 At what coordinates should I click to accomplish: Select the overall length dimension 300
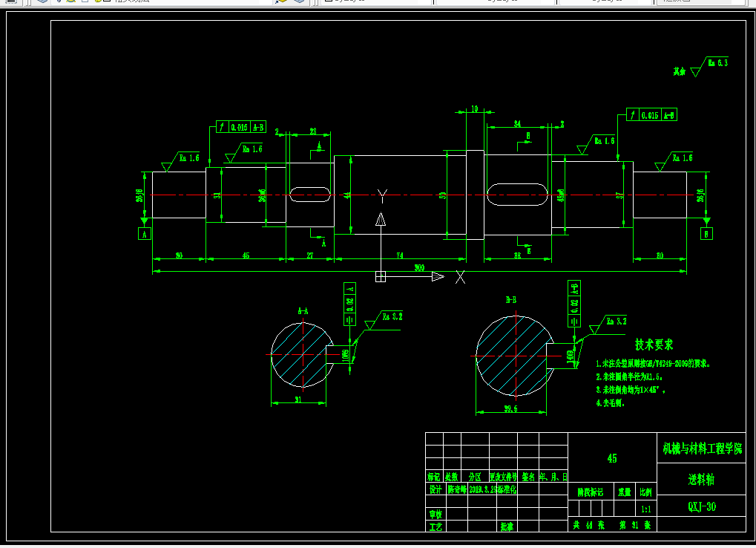tap(419, 268)
